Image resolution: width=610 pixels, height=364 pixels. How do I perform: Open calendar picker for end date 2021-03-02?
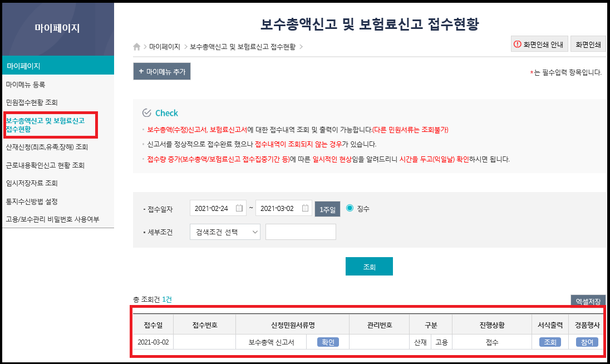[306, 208]
